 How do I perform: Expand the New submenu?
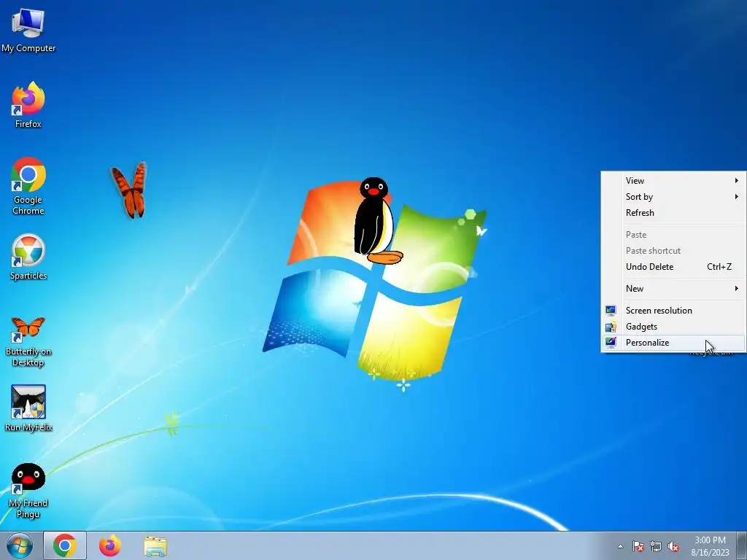point(673,289)
